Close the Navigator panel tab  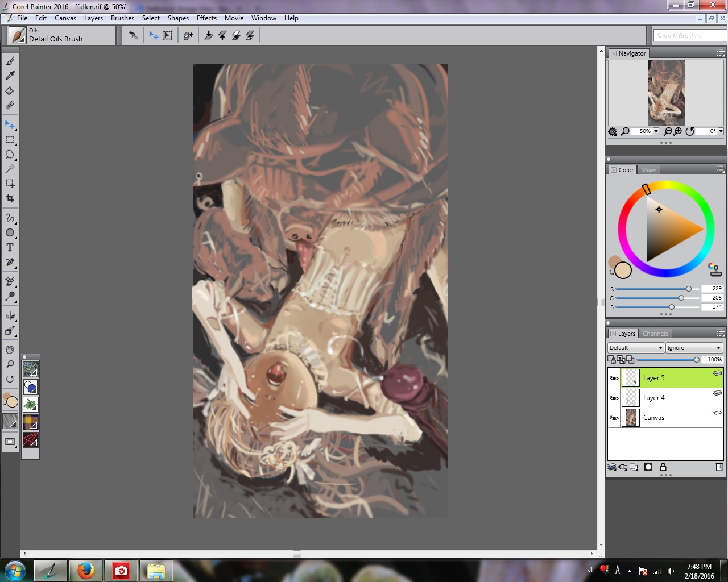tap(614, 53)
